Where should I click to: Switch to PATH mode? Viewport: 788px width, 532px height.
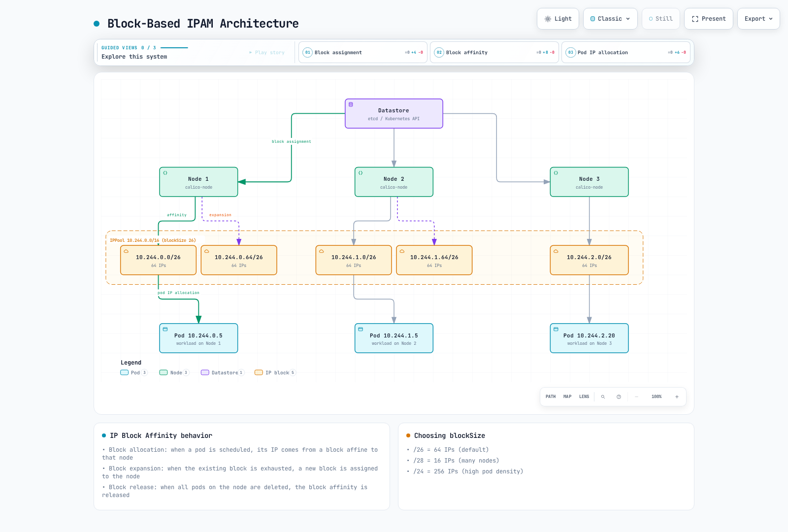click(551, 397)
